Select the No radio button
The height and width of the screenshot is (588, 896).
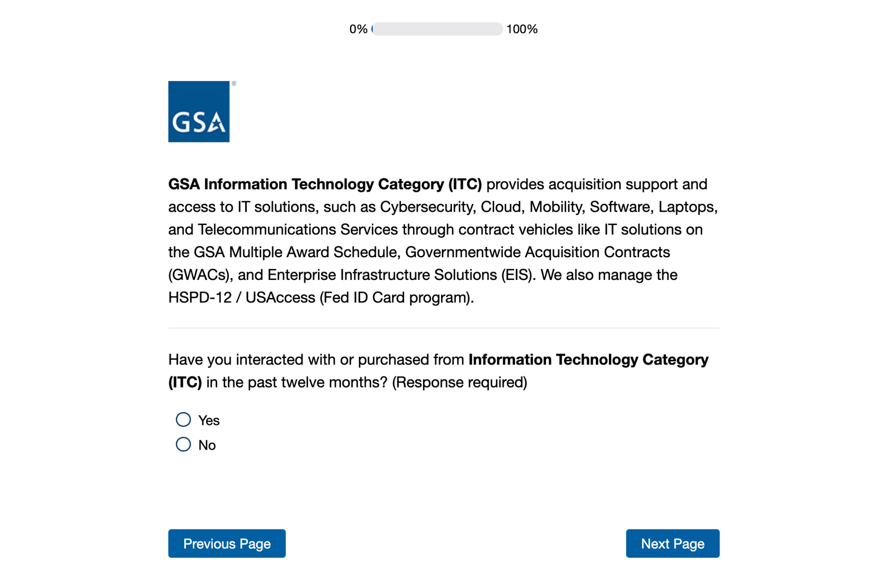183,444
